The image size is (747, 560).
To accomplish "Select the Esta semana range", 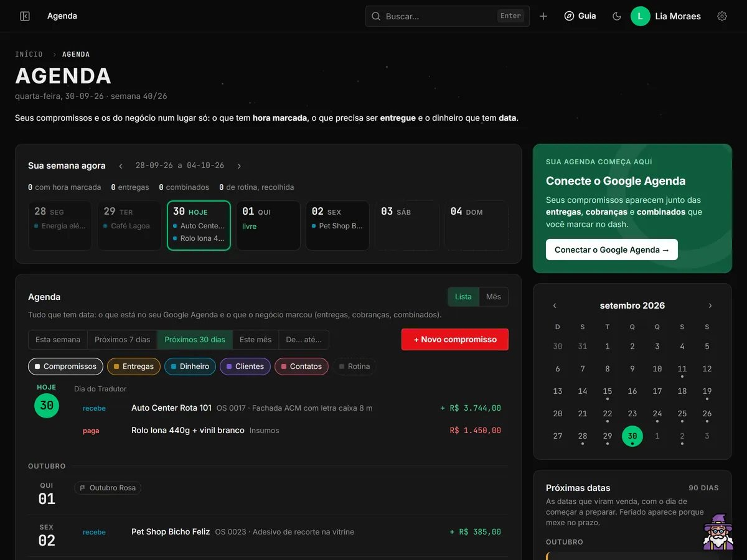I will pyautogui.click(x=58, y=340).
